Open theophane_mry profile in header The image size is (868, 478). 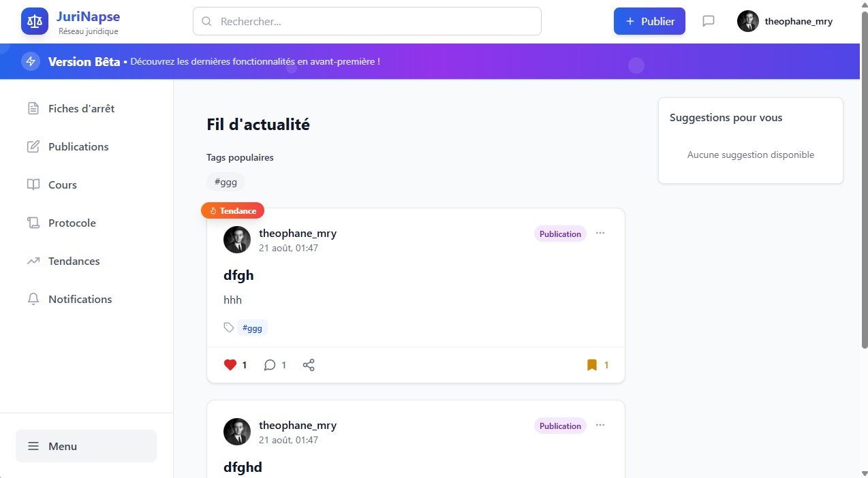785,21
